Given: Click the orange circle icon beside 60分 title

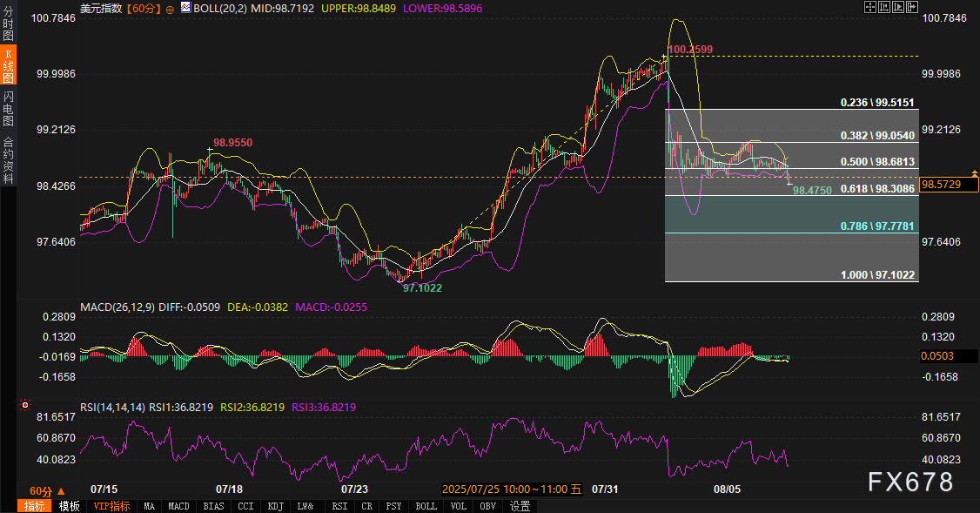Looking at the screenshot, I should (170, 8).
